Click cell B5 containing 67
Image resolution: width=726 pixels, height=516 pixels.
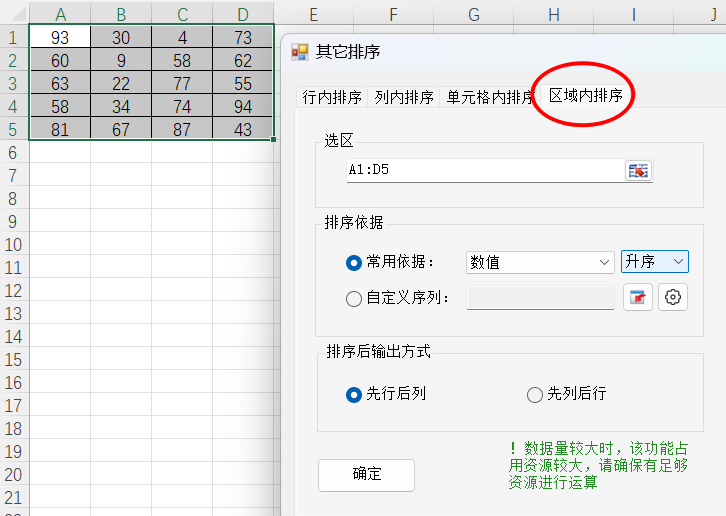(x=121, y=129)
